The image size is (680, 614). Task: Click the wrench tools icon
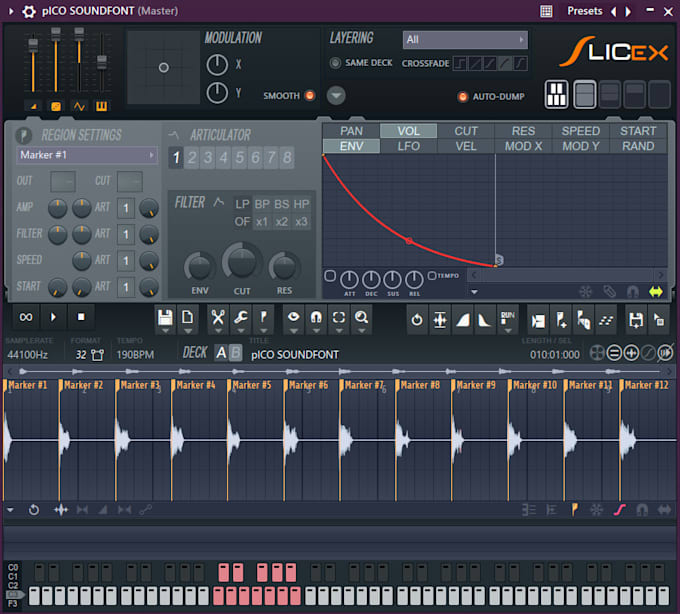241,317
